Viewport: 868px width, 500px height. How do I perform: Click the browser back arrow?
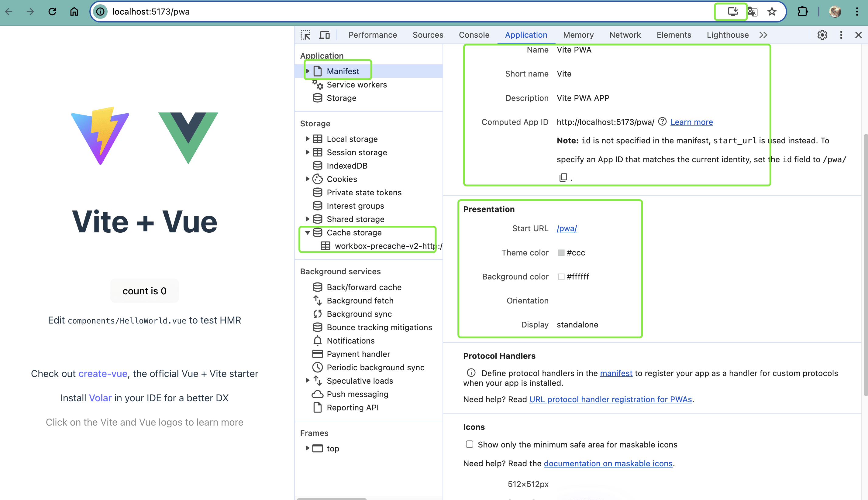tap(9, 12)
